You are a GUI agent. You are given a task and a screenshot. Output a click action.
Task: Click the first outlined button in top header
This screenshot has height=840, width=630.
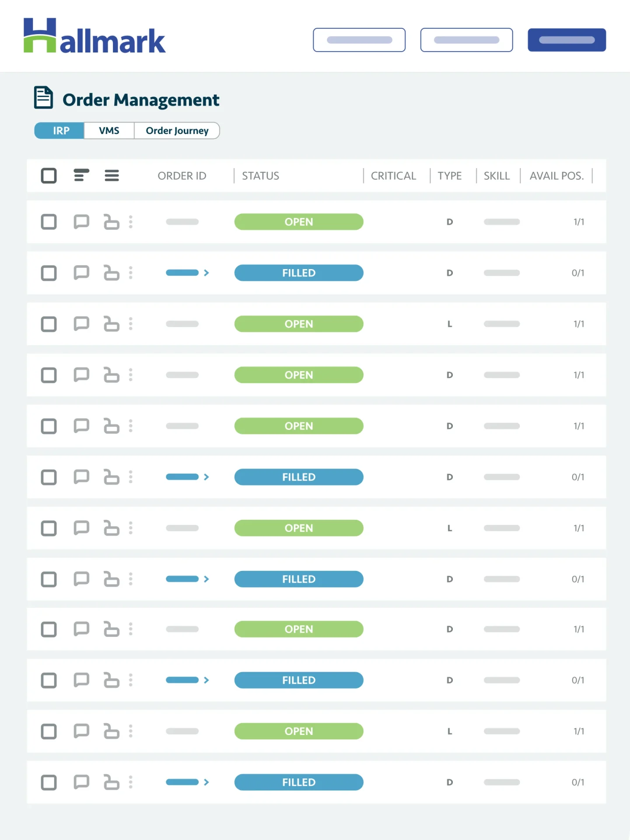(359, 40)
